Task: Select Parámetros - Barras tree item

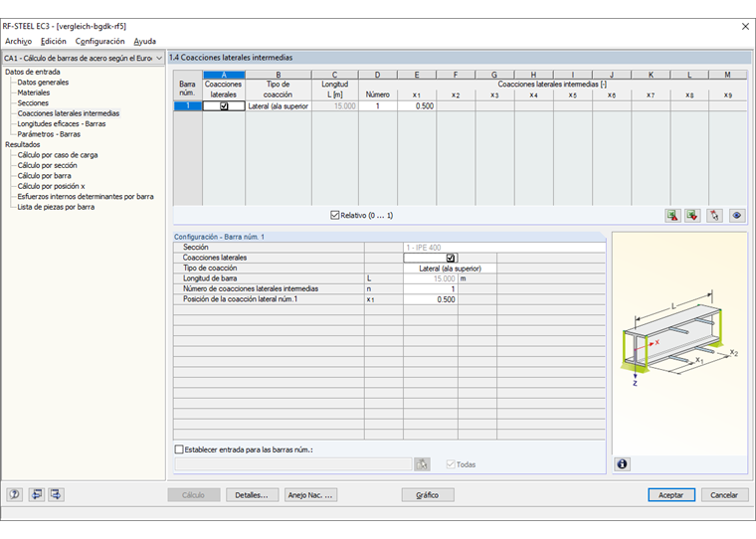Action: tap(49, 134)
